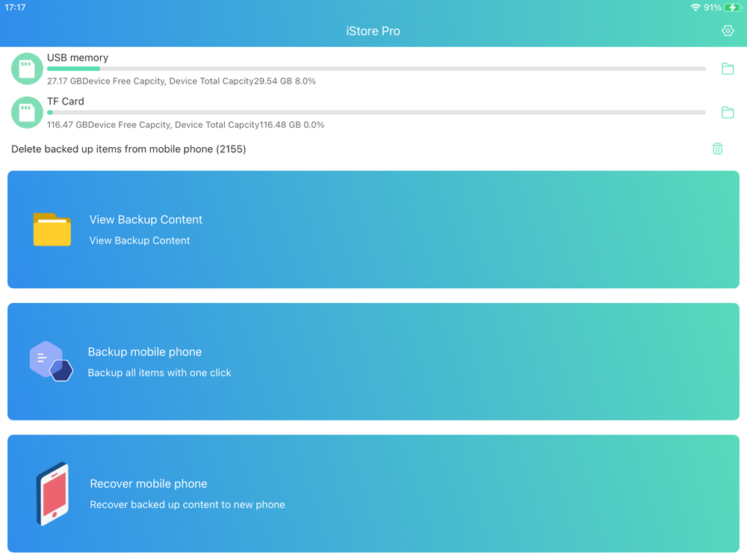Click "Delete backed up items from mobile phone (2155)"
The width and height of the screenshot is (747, 560).
(128, 149)
